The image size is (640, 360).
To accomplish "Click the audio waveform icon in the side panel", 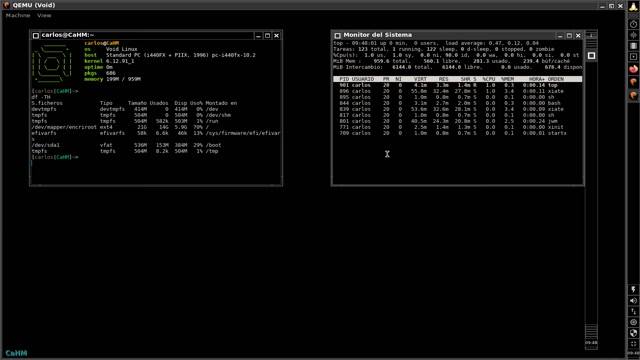I will pyautogui.click(x=633, y=35).
